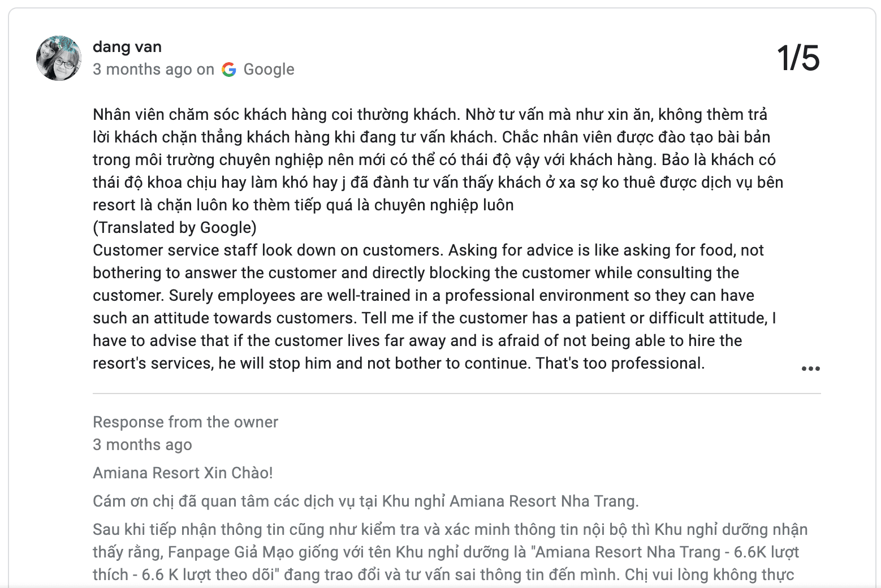The height and width of the screenshot is (588, 881).
Task: Click the 'Google' source link text
Action: (269, 70)
